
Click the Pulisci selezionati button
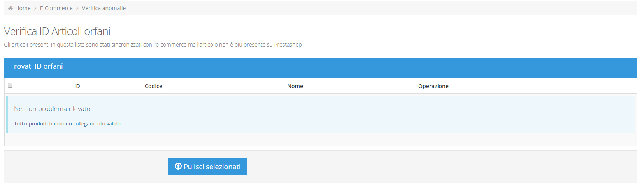click(x=207, y=167)
